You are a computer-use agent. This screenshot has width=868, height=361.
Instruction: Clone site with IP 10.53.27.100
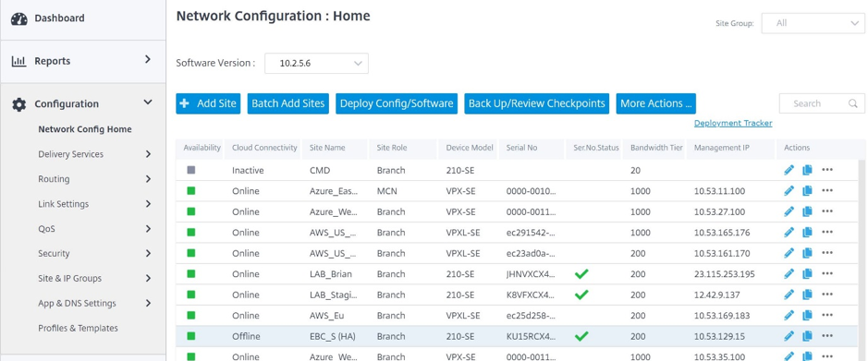[x=807, y=211]
